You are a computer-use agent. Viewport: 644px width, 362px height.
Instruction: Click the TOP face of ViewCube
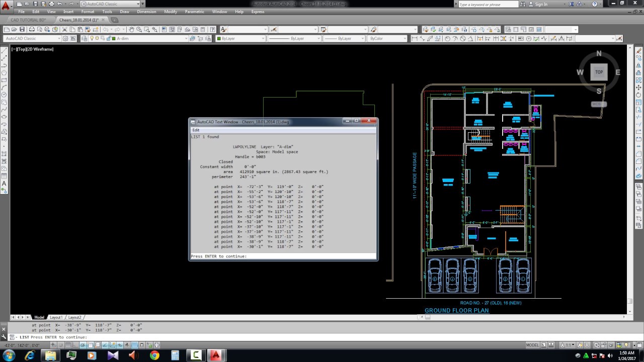pos(599,72)
